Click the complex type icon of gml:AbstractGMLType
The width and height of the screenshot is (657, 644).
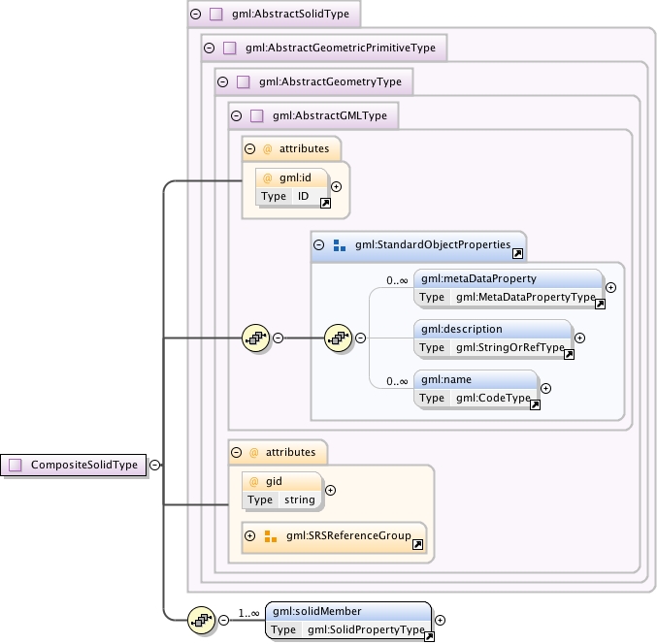point(256,115)
